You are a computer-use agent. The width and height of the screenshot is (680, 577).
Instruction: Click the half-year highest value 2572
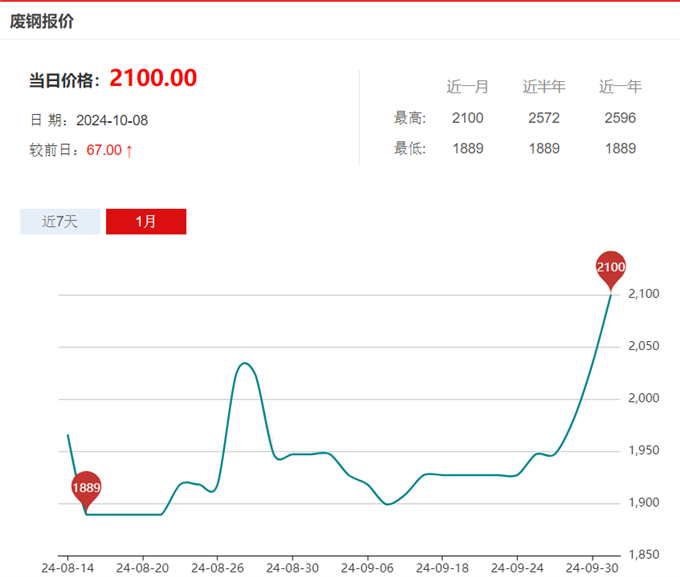point(544,118)
